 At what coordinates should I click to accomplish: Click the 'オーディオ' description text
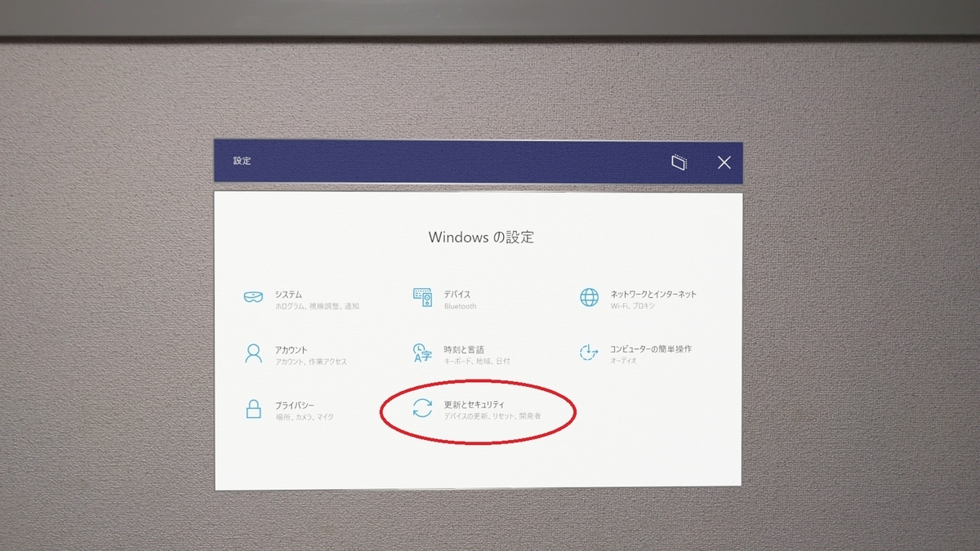(624, 360)
